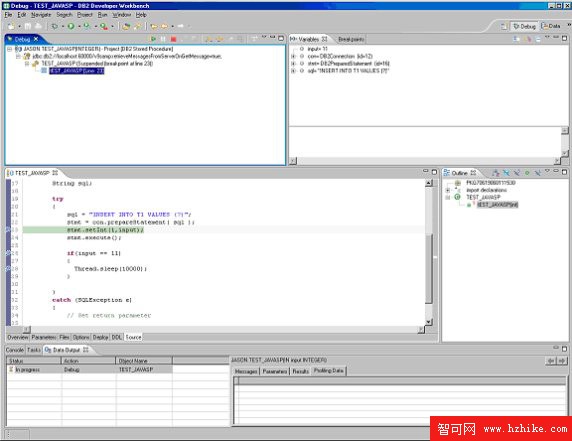Close the Debug view tab

(36, 39)
